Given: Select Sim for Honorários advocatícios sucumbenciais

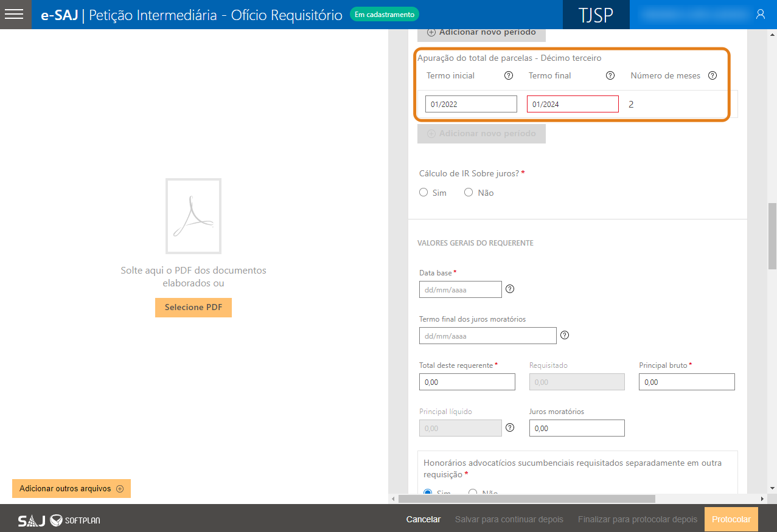Looking at the screenshot, I should pos(428,492).
